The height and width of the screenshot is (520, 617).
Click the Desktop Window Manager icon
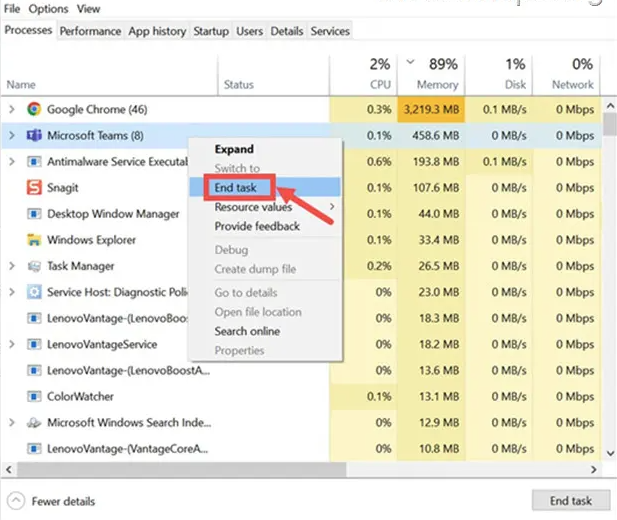point(34,214)
